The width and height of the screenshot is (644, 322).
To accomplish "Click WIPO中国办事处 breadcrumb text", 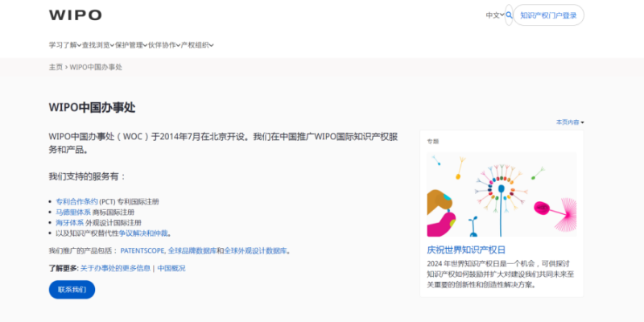I will (x=96, y=67).
